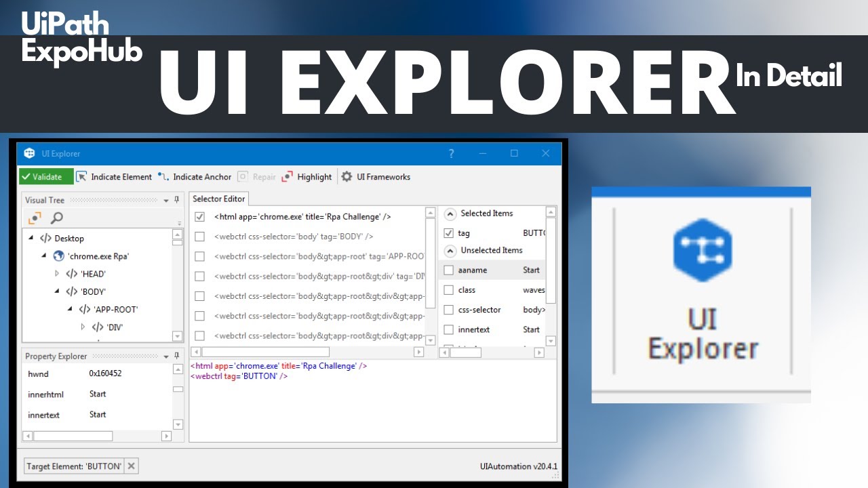868x488 pixels.
Task: Click the help question mark icon
Action: point(452,154)
